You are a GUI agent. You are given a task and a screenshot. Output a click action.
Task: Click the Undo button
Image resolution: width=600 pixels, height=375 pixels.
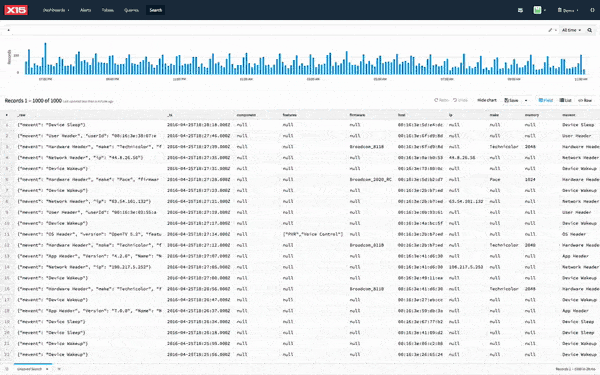(460, 100)
